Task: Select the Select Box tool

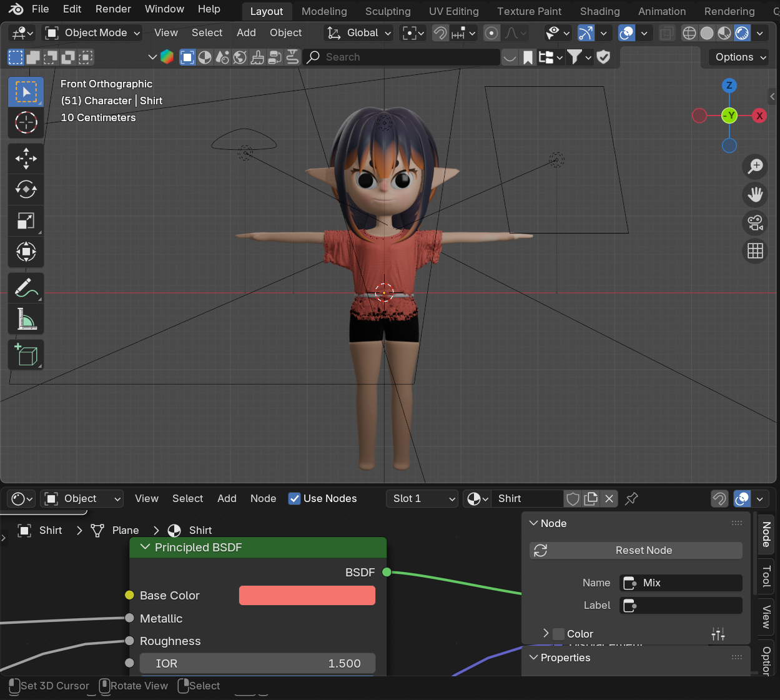Action: [26, 92]
